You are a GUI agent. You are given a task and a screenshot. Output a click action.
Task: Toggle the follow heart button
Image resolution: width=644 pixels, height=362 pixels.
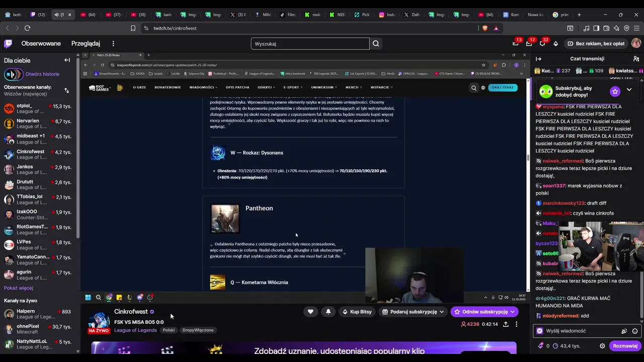(310, 312)
